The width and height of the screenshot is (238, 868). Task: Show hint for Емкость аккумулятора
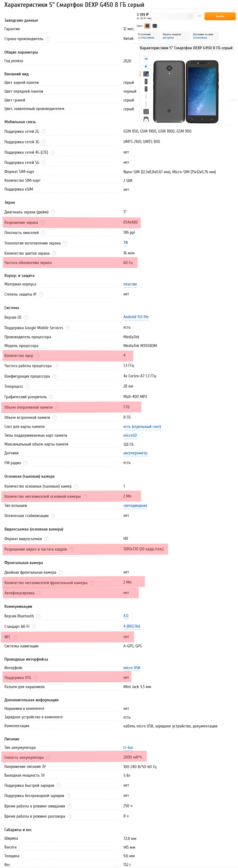tap(48, 757)
